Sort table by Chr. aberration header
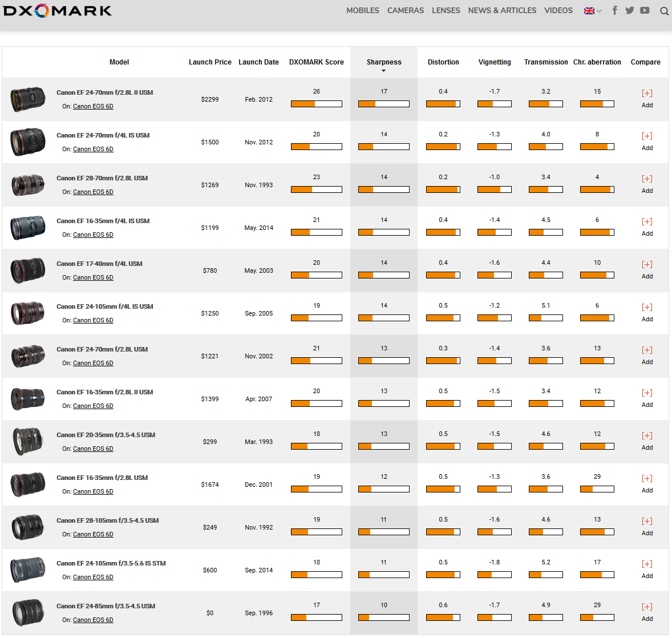The height and width of the screenshot is (638, 672). (597, 62)
